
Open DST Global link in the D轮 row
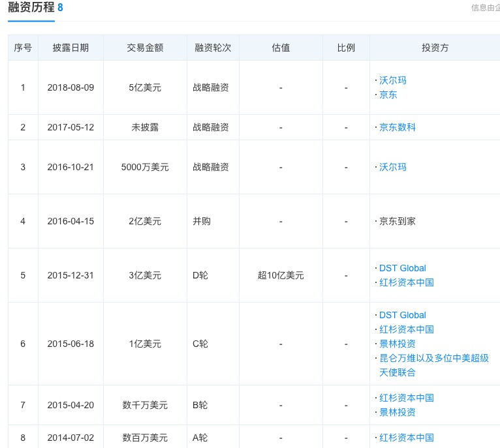(402, 268)
